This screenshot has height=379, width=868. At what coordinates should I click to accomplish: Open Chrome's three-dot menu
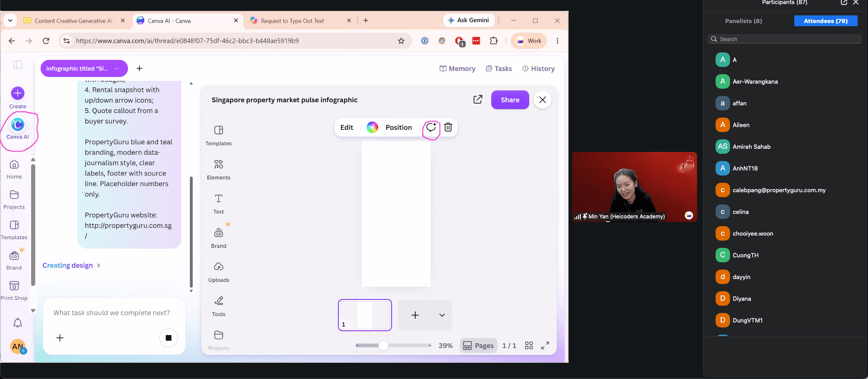tap(557, 41)
